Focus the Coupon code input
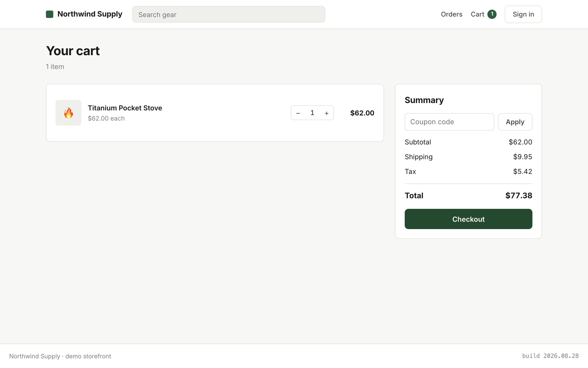Viewport: 588px width, 368px height. coord(449,122)
